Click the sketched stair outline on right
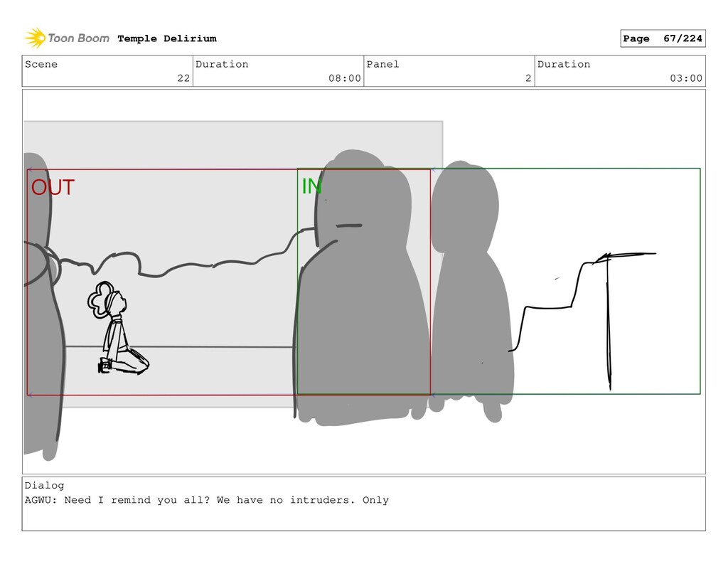 pos(583,321)
